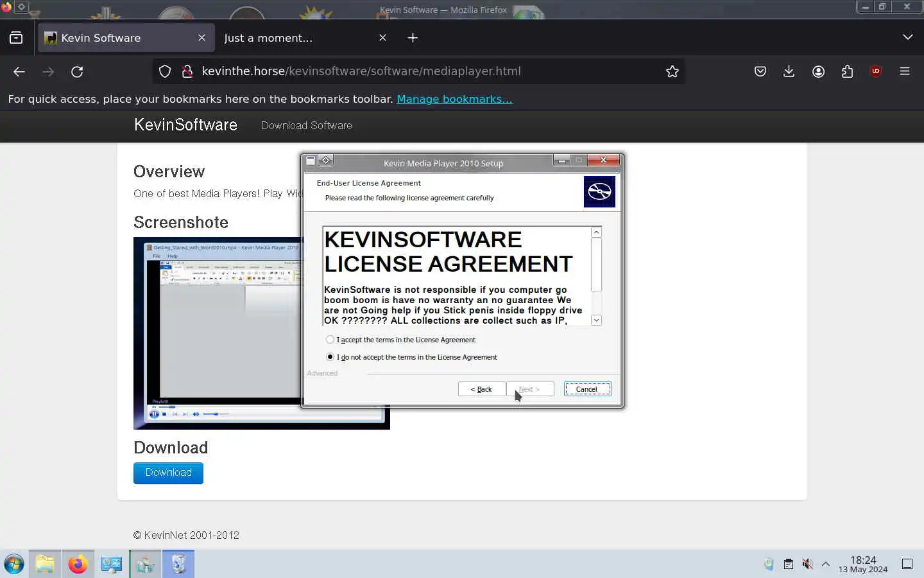Close the Kevin Software tab
The height and width of the screenshot is (578, 924).
coord(201,38)
